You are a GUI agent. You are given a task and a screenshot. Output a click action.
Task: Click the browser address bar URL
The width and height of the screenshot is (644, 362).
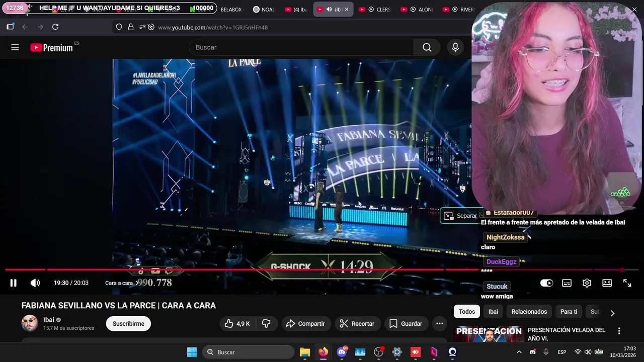coord(213,27)
